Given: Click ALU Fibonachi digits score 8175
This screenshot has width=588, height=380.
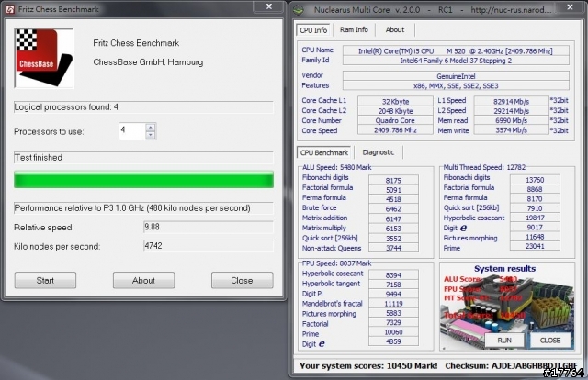Looking at the screenshot, I should click(x=393, y=180).
